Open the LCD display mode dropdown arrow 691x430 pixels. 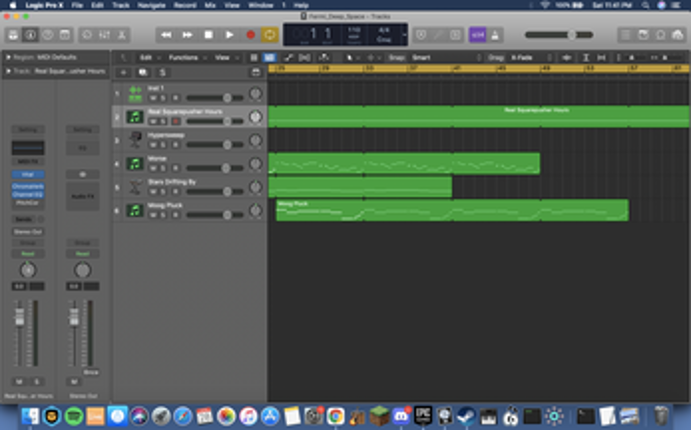click(x=404, y=35)
